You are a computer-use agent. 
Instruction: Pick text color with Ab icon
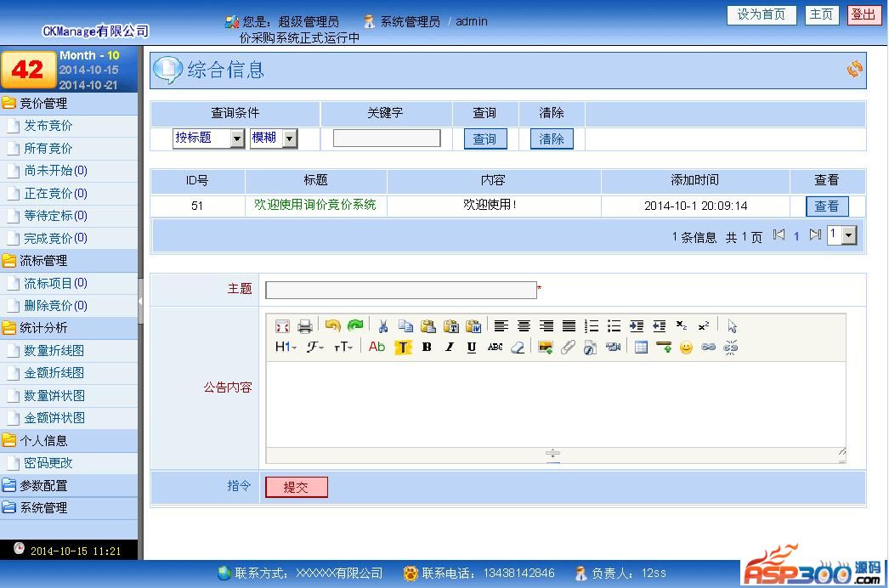pos(377,347)
